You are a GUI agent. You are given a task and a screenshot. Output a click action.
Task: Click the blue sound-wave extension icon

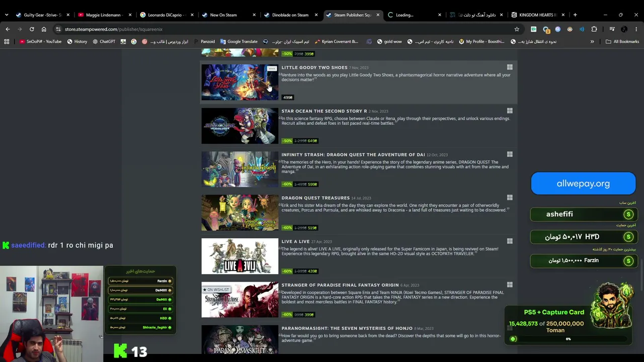[x=582, y=29]
